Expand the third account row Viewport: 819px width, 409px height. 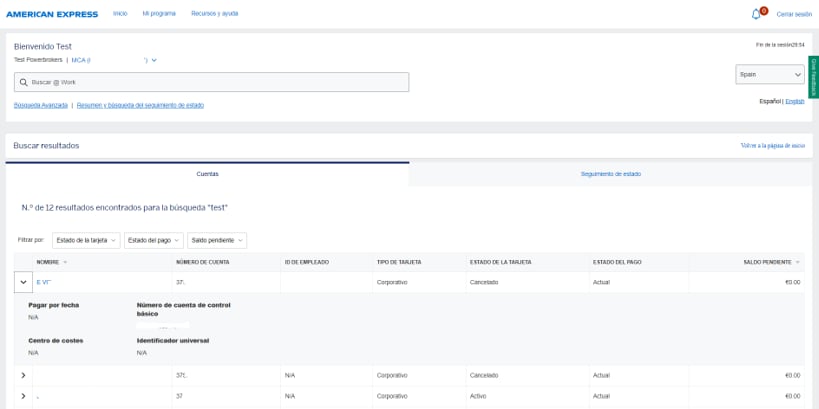(x=23, y=396)
